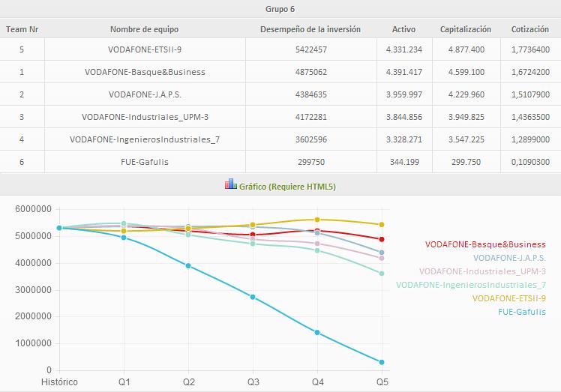Click investment value 5422457
Screen dimensions: 561x392
click(x=311, y=49)
